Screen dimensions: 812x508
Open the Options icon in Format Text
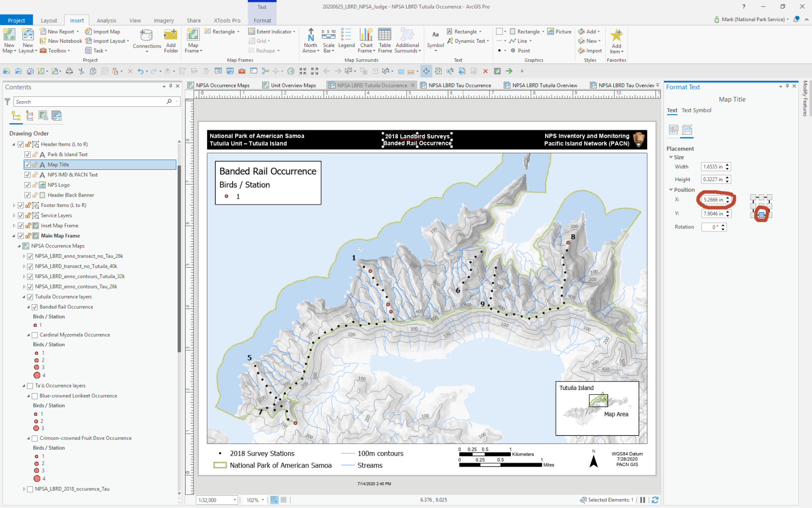pyautogui.click(x=673, y=130)
